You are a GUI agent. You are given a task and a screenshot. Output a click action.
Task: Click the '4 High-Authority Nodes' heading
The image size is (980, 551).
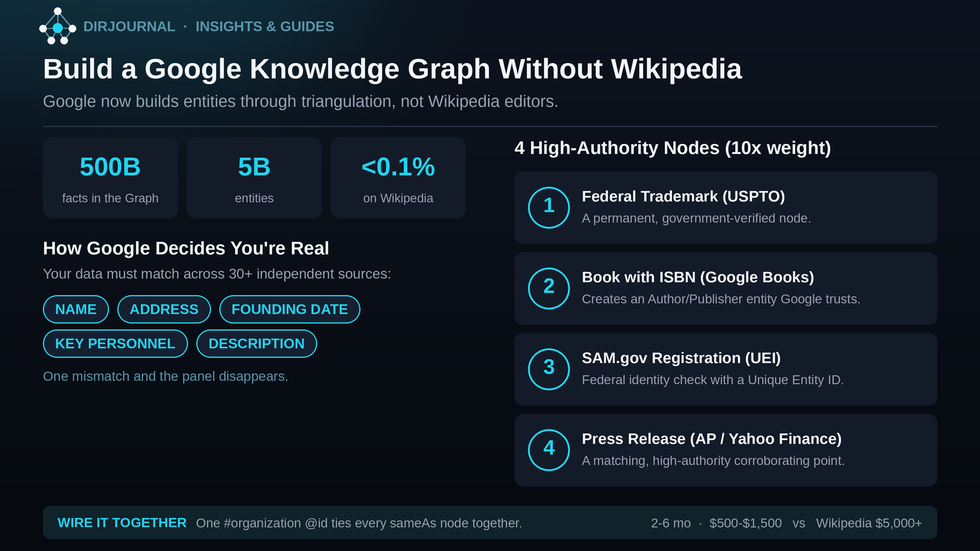673,148
